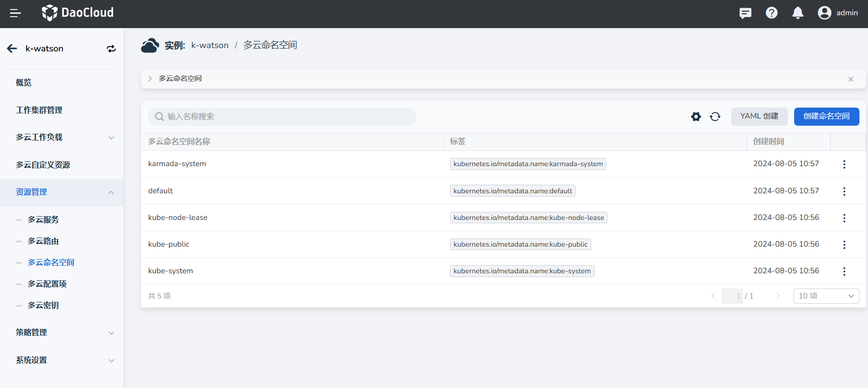This screenshot has height=388, width=868.
Task: Click the YAML 创建 button
Action: click(759, 117)
